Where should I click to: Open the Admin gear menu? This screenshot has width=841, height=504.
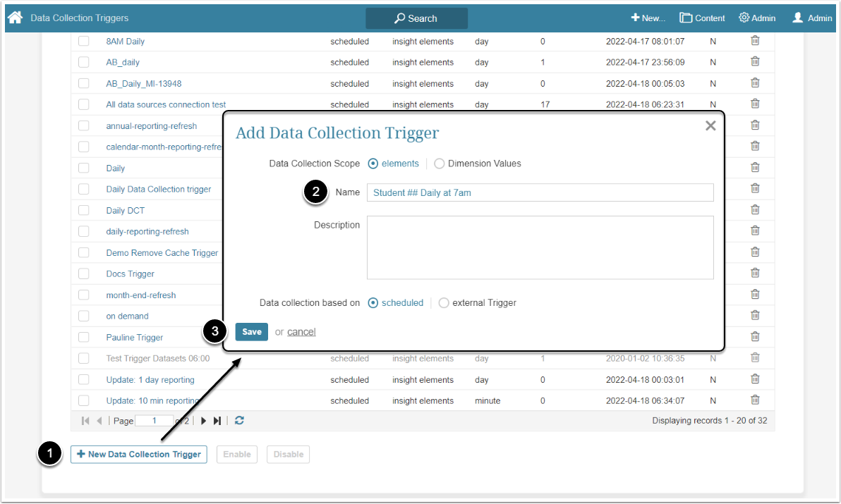(757, 18)
